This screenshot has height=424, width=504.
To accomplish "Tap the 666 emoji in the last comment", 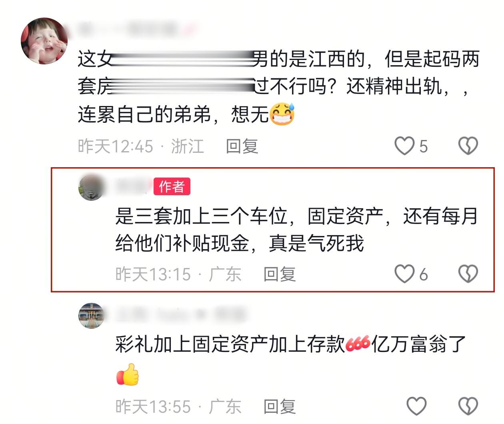I will (x=358, y=343).
